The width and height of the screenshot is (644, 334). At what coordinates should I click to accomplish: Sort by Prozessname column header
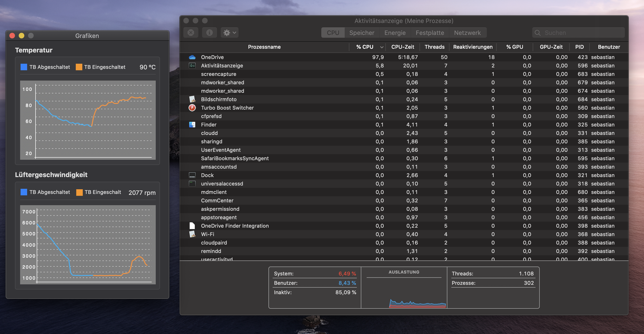264,47
